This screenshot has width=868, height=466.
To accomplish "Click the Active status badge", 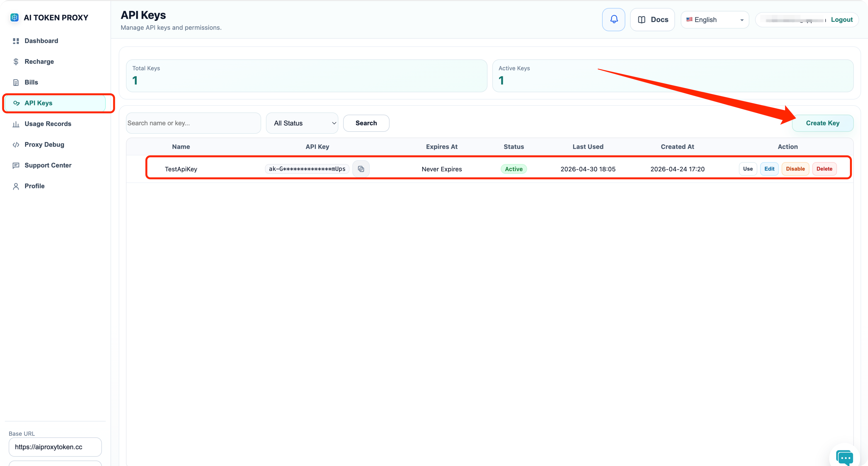I will [513, 169].
